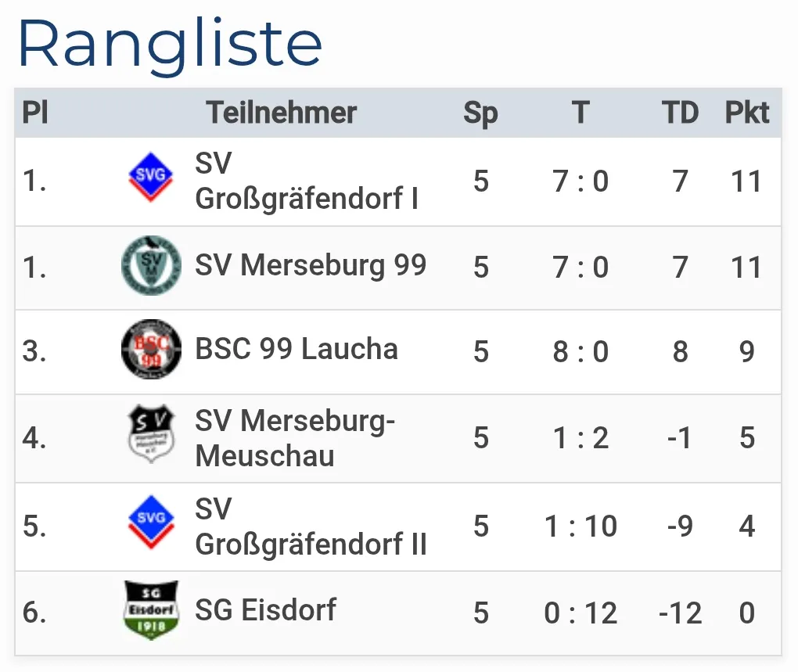Select the TD column header
The height and width of the screenshot is (672, 798).
pos(680,113)
